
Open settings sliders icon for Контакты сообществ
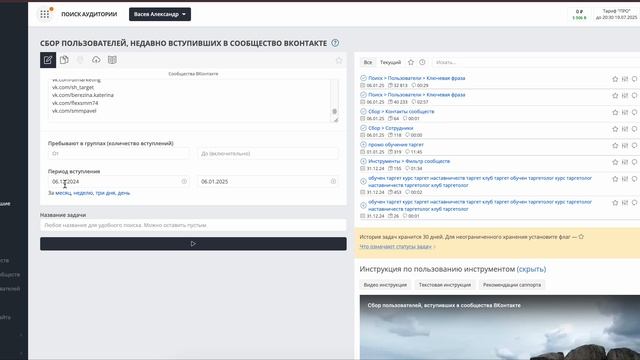(x=625, y=112)
